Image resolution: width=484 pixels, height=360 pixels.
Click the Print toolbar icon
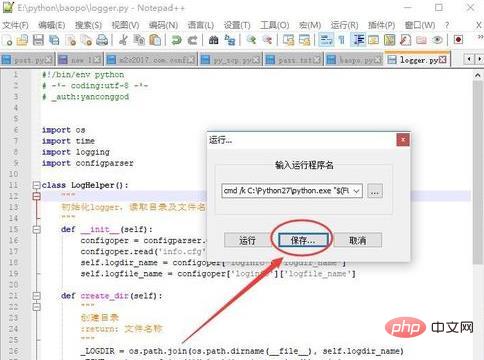tap(102, 40)
